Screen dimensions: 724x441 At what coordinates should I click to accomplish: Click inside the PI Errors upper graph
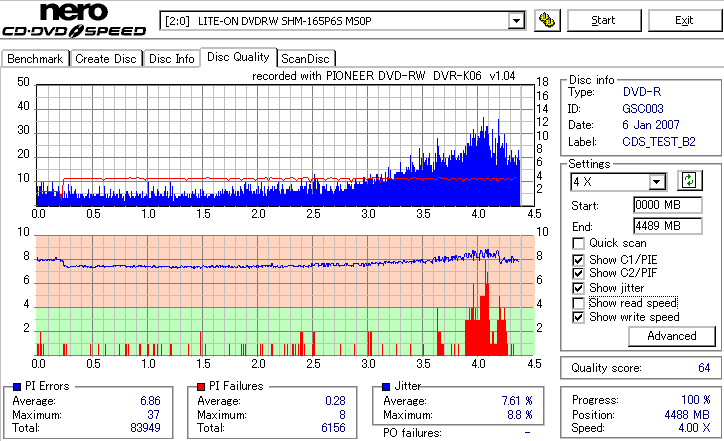coord(285,145)
